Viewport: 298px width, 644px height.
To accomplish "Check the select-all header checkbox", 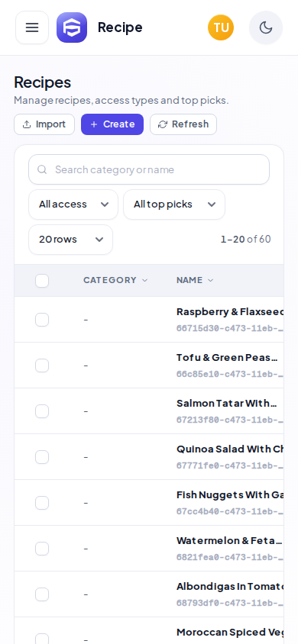I will [42, 281].
